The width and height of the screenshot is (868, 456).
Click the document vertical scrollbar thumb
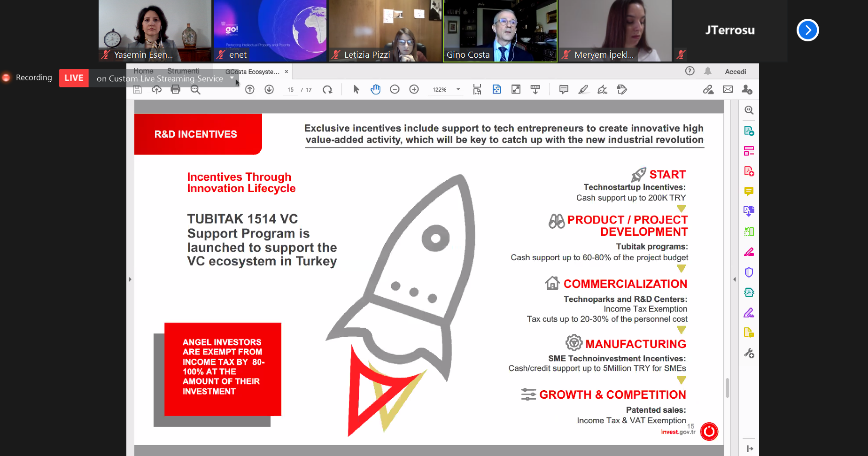[x=728, y=388]
